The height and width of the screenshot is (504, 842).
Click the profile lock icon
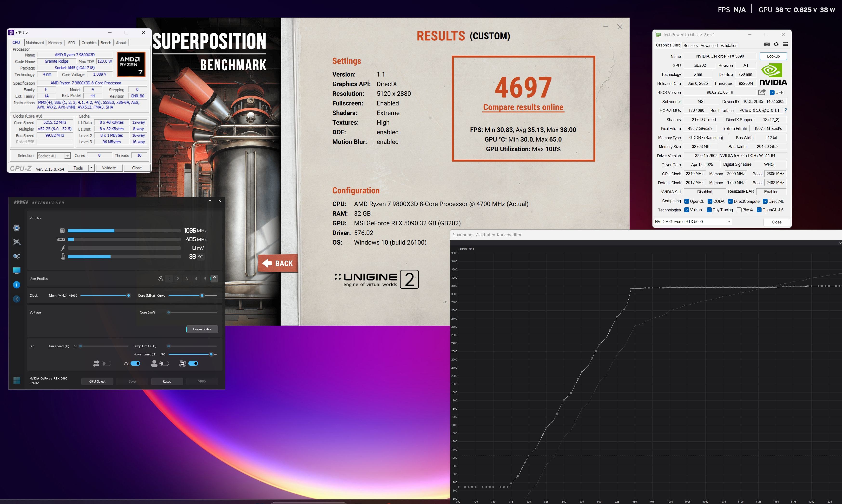point(214,279)
